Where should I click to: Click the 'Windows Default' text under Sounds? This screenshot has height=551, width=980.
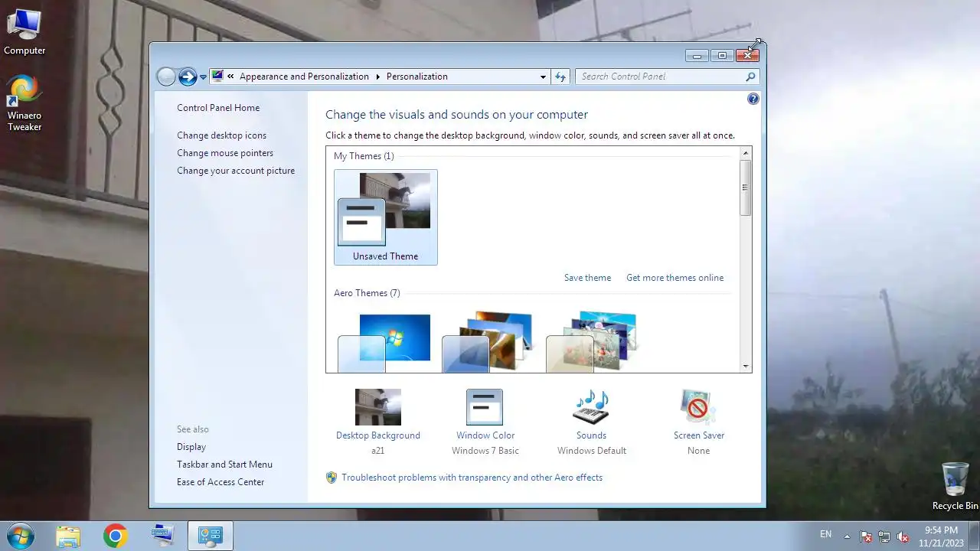592,451
